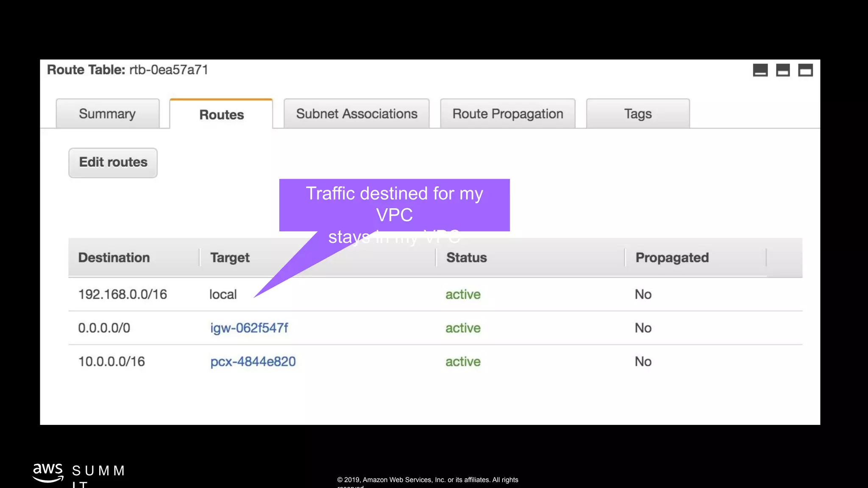
Task: Click the AWS logo in the footer
Action: (48, 473)
